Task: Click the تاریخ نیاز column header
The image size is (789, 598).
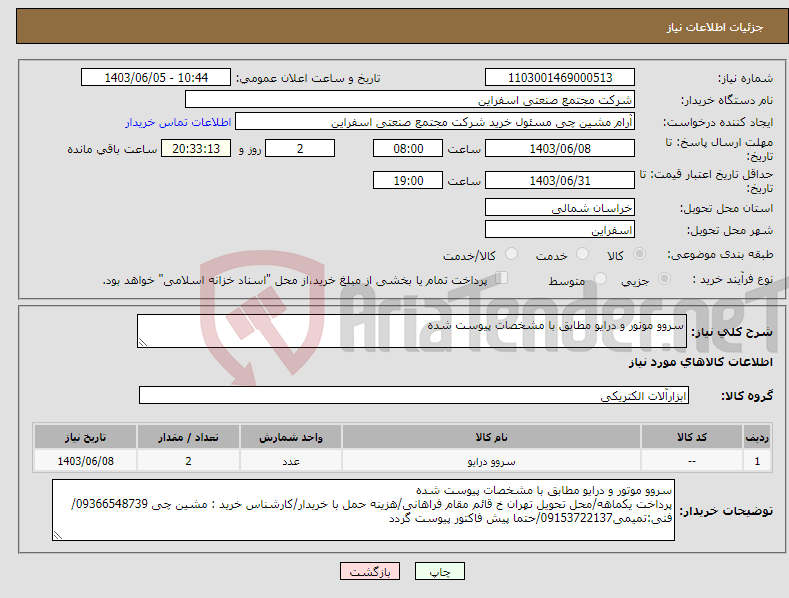Action: [86, 437]
